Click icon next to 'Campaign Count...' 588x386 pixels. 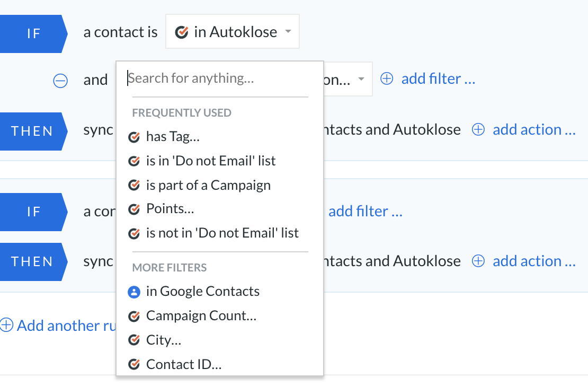134,316
